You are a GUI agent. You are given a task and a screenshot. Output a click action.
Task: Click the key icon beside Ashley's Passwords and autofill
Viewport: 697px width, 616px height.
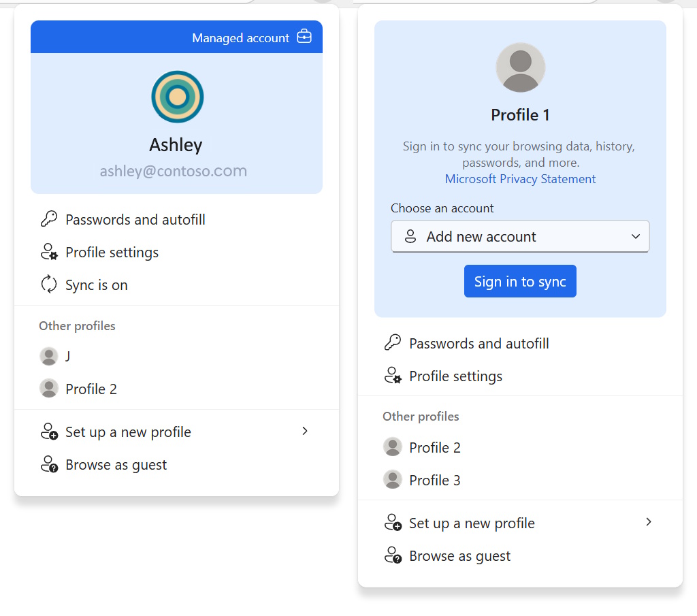(x=49, y=219)
